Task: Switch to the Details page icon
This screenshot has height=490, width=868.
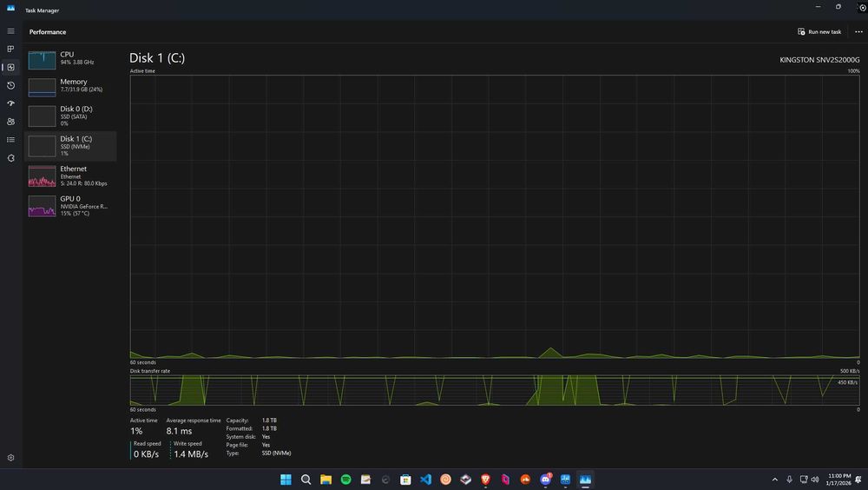Action: [x=10, y=140]
